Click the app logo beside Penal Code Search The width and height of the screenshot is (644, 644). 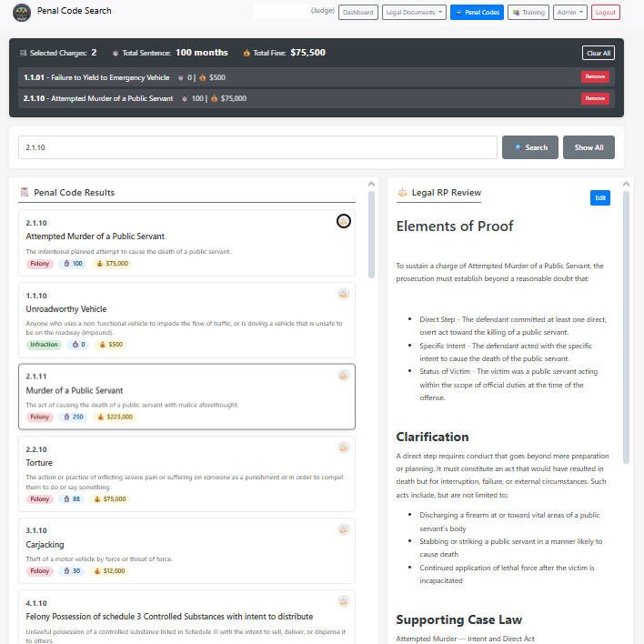click(x=21, y=13)
